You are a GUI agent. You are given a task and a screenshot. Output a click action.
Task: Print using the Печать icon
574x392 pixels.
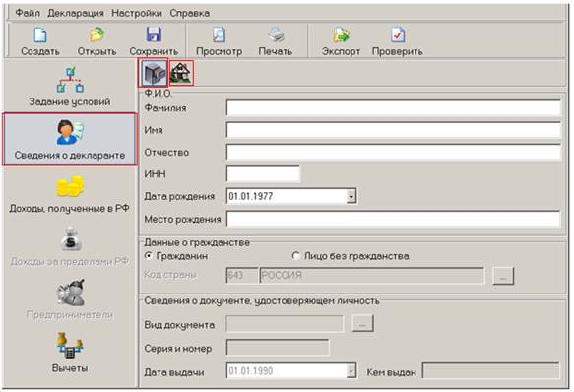point(276,35)
